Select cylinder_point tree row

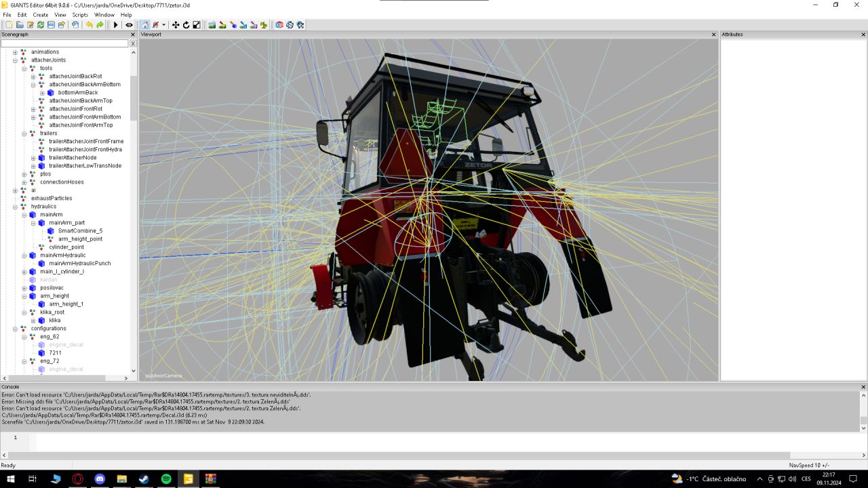(x=66, y=247)
